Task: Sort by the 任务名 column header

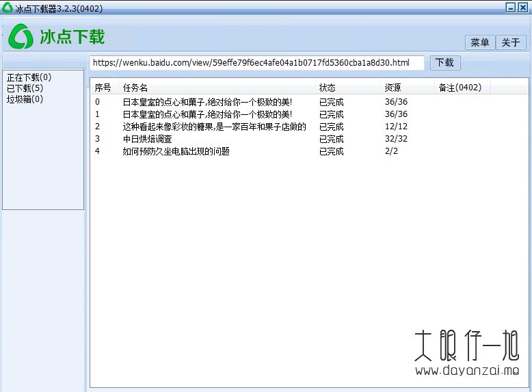Action: (217, 88)
